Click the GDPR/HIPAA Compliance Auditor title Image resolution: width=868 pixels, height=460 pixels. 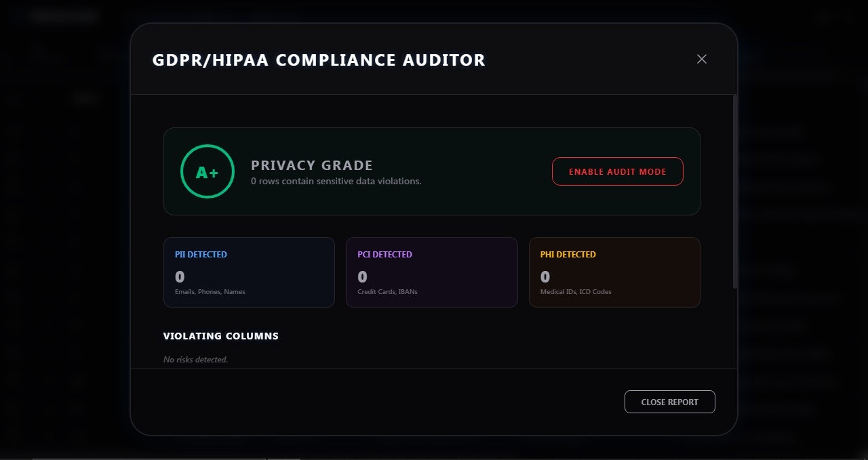tap(319, 60)
